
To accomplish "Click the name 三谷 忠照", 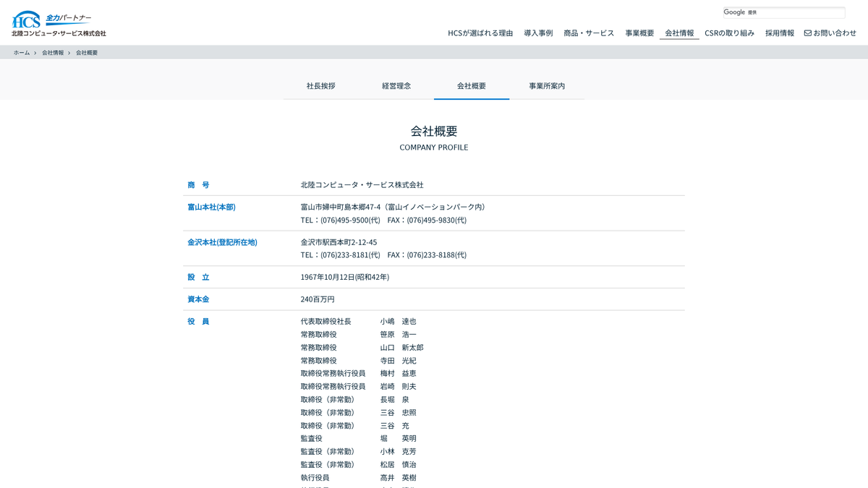I will [x=399, y=412].
